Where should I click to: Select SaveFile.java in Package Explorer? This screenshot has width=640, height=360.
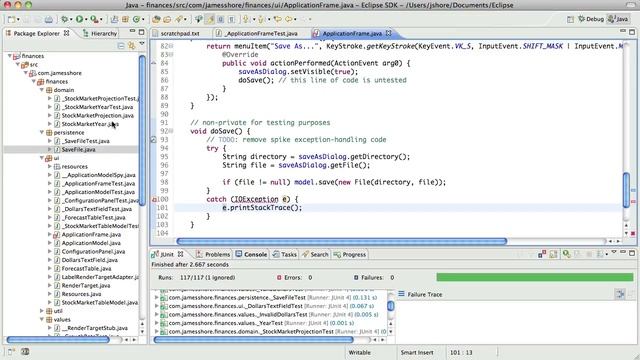pos(78,149)
